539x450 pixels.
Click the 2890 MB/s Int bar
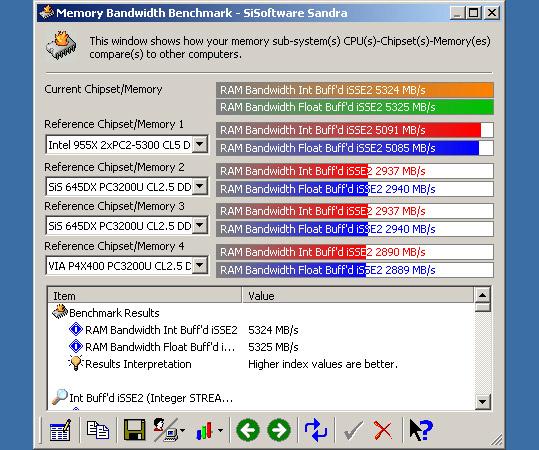355,252
